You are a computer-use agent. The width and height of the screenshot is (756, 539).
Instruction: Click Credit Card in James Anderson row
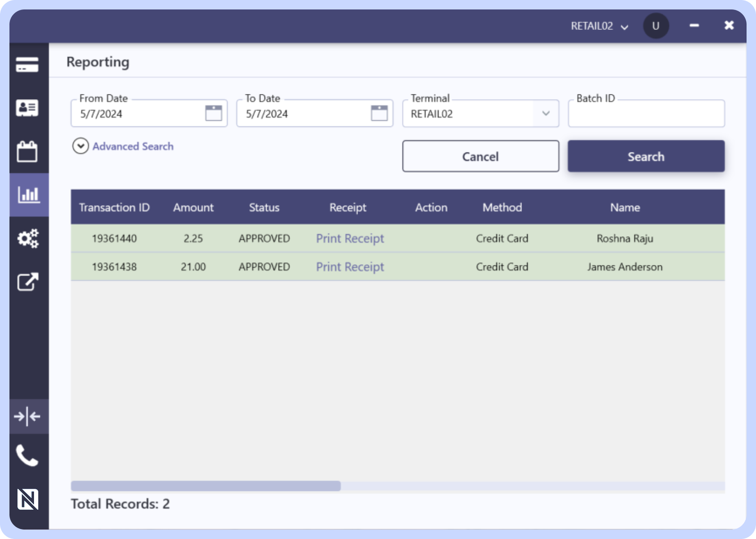click(502, 267)
